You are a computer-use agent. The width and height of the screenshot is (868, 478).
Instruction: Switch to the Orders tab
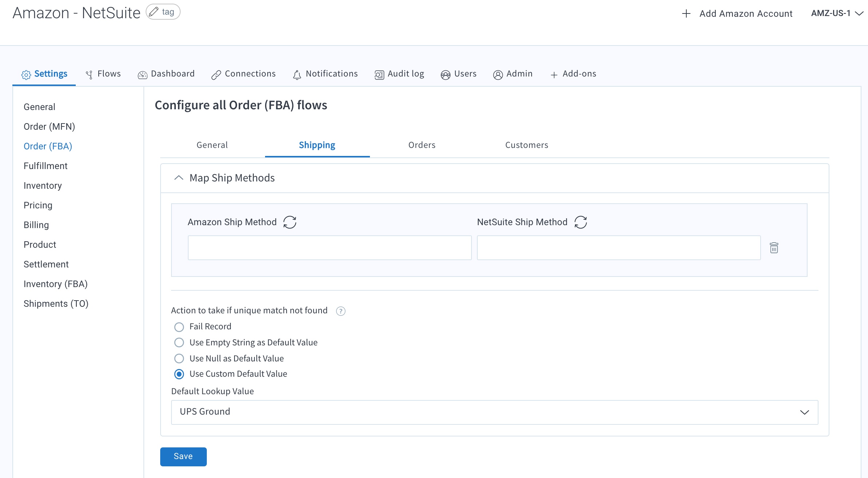click(422, 145)
